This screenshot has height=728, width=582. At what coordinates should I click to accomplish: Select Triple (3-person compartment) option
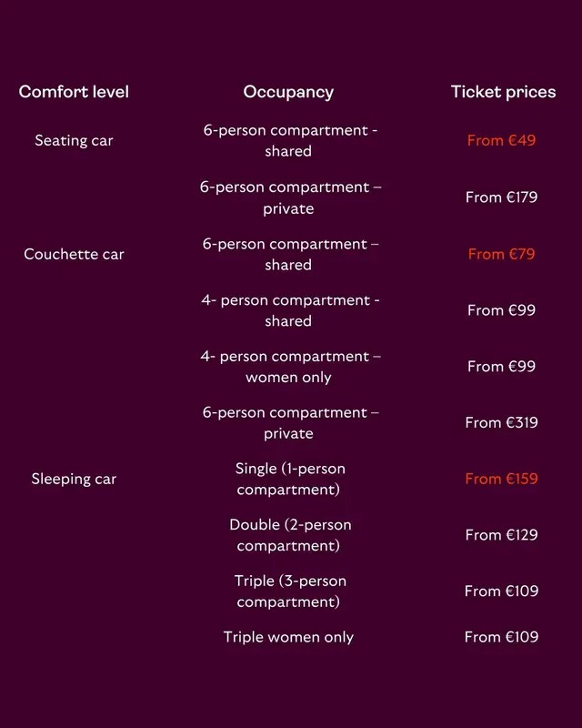(289, 591)
